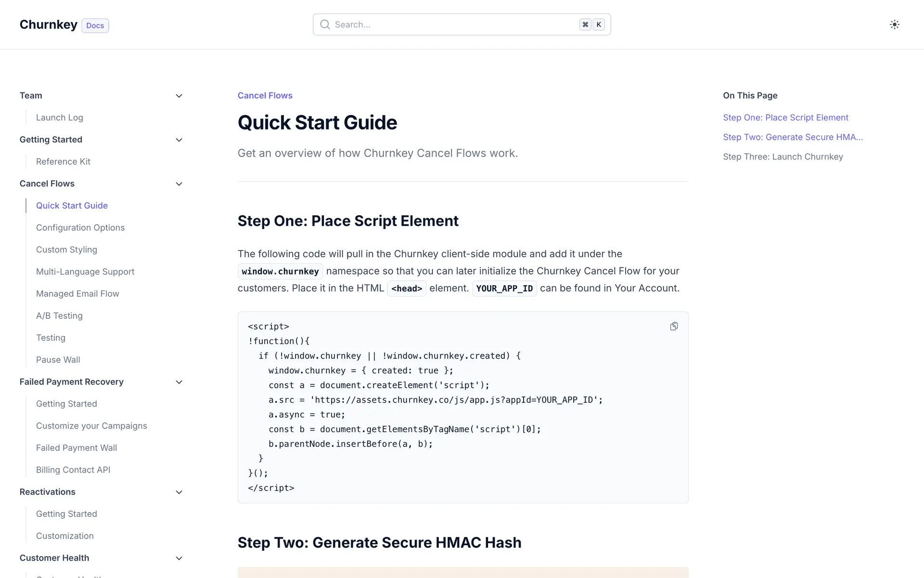Screen dimensions: 924x578
Task: Focus the Search input field
Action: (452, 25)
